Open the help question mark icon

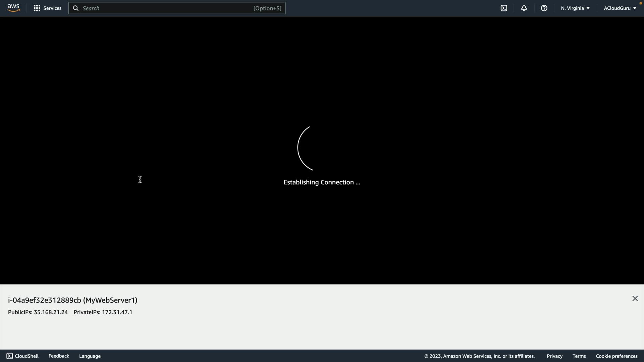point(544,8)
